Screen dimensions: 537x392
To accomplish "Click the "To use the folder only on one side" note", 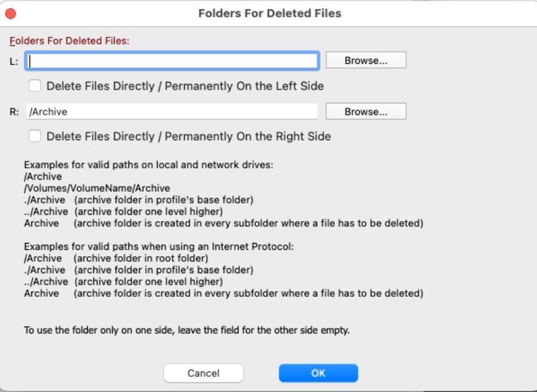I will pos(187,330).
